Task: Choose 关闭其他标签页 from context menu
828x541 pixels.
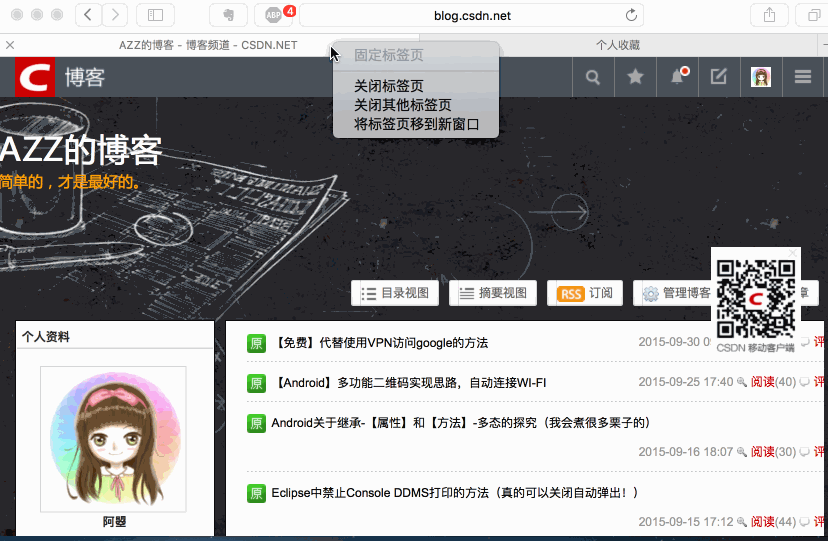Action: coord(416,105)
